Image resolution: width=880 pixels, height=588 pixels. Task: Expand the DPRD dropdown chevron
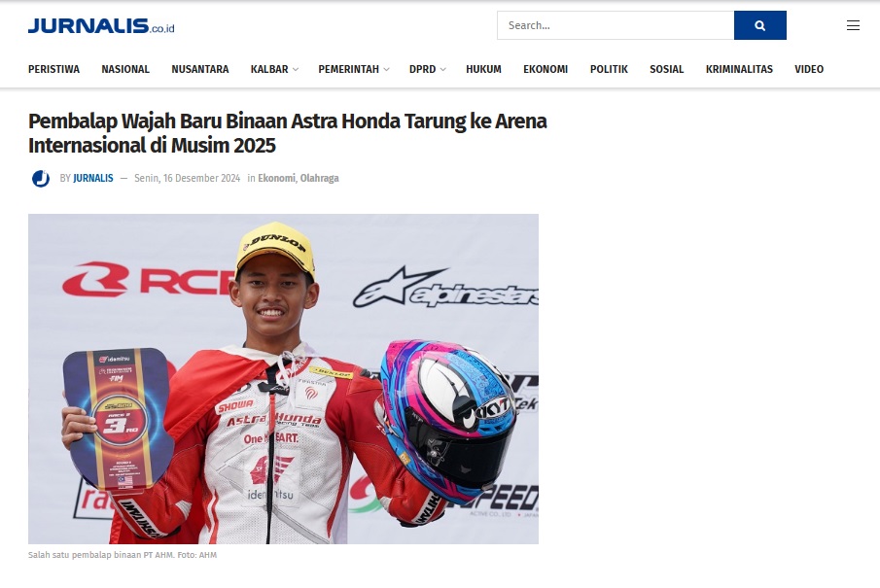coord(442,70)
